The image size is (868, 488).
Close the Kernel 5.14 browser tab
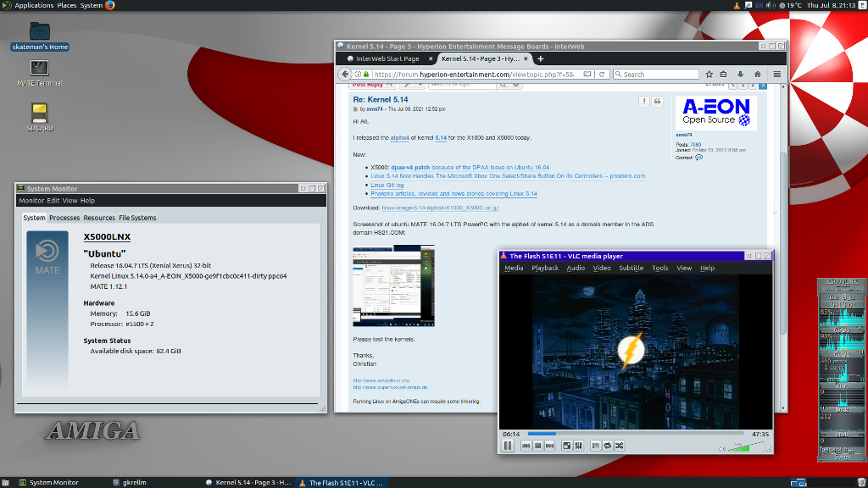pyautogui.click(x=526, y=58)
